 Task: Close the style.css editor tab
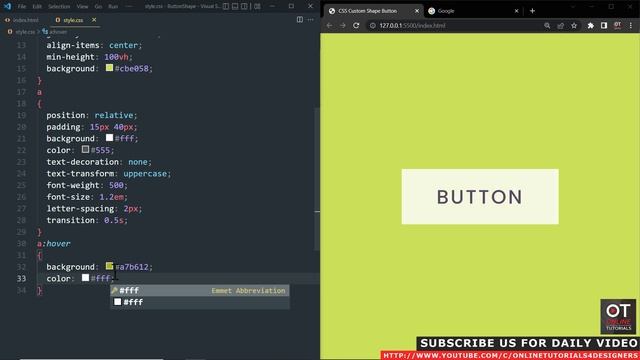pyautogui.click(x=94, y=20)
